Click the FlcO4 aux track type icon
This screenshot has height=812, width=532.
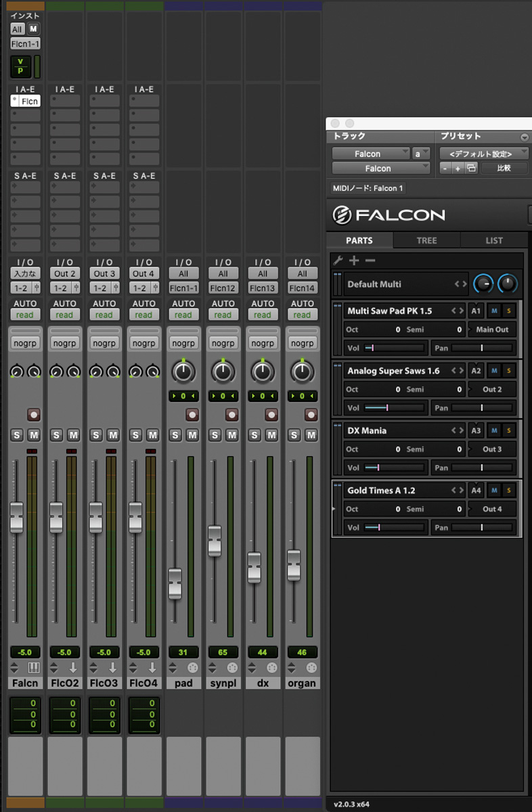point(152,668)
